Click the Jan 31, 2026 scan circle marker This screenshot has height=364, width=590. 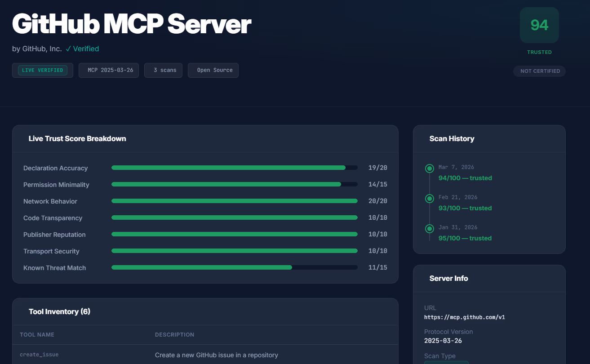point(430,229)
